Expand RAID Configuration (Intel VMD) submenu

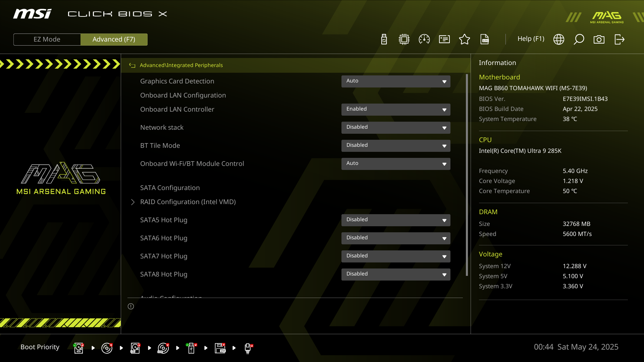(x=188, y=202)
